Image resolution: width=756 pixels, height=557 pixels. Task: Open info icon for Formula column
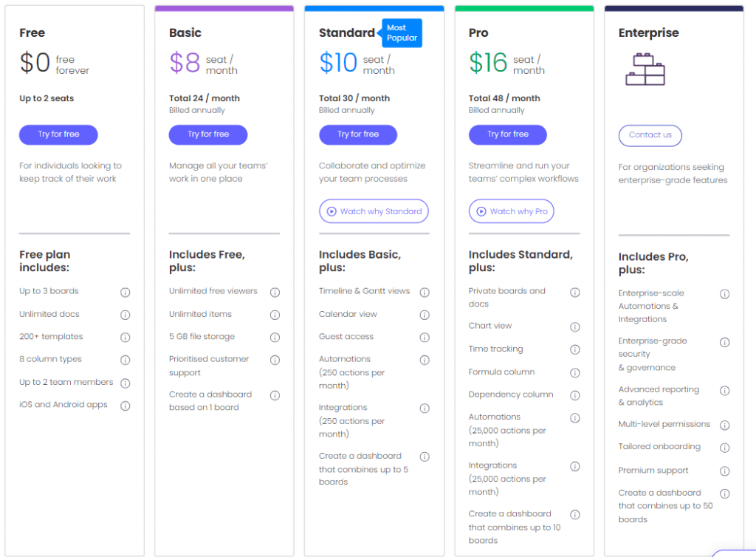click(574, 373)
